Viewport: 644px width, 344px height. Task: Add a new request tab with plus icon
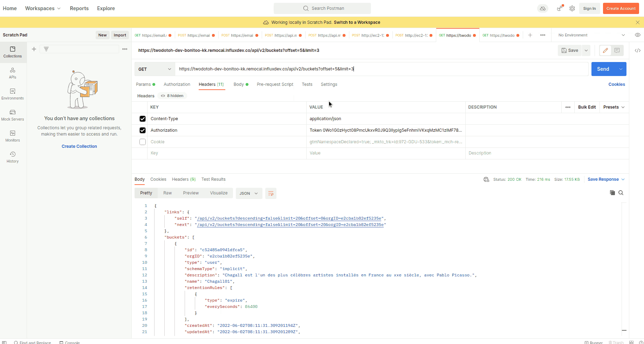tap(530, 35)
